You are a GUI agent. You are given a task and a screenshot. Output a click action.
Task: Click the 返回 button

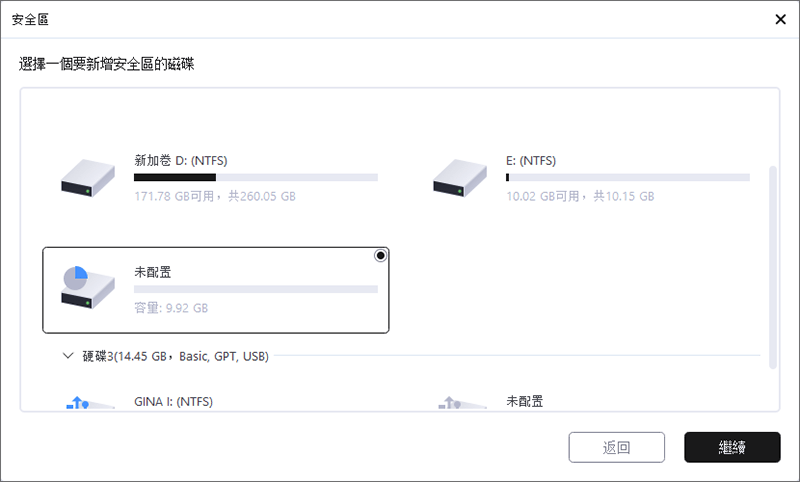617,447
